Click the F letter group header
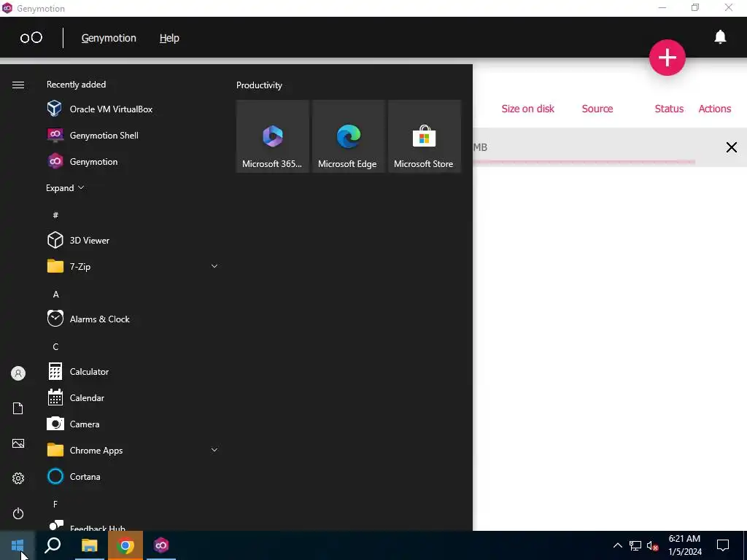The width and height of the screenshot is (747, 560). [x=55, y=504]
